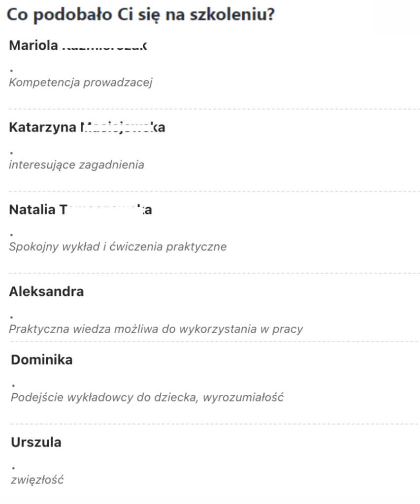Select the name Urszula
The image size is (420, 504).
(x=36, y=442)
